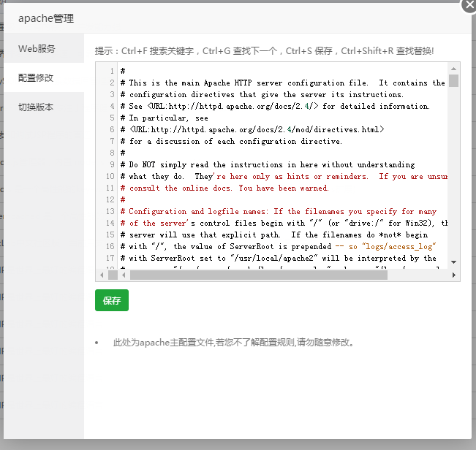Select the 配置修改 tab
The image size is (476, 450).
(x=45, y=77)
